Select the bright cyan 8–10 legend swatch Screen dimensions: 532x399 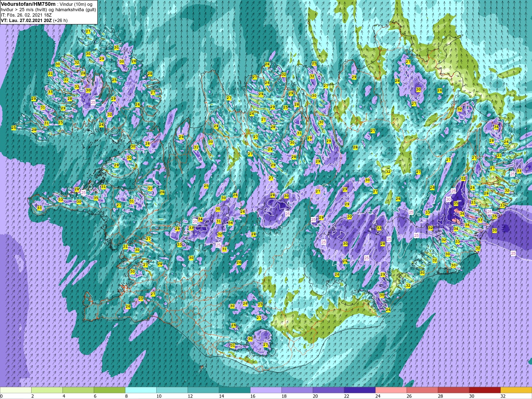pyautogui.click(x=141, y=390)
